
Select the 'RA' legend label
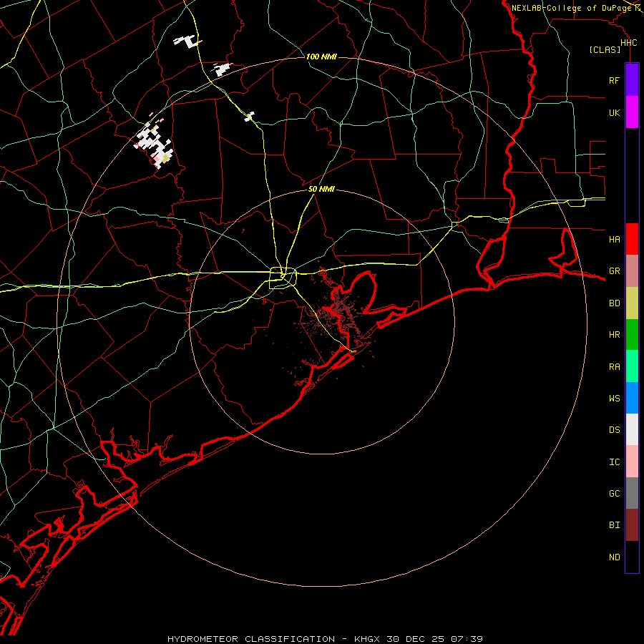[x=614, y=367]
